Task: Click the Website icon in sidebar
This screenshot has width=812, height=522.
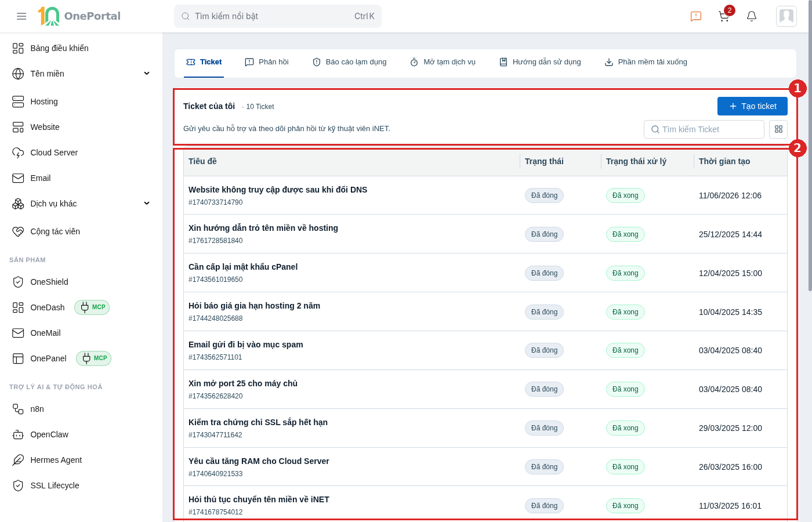Action: tap(18, 127)
